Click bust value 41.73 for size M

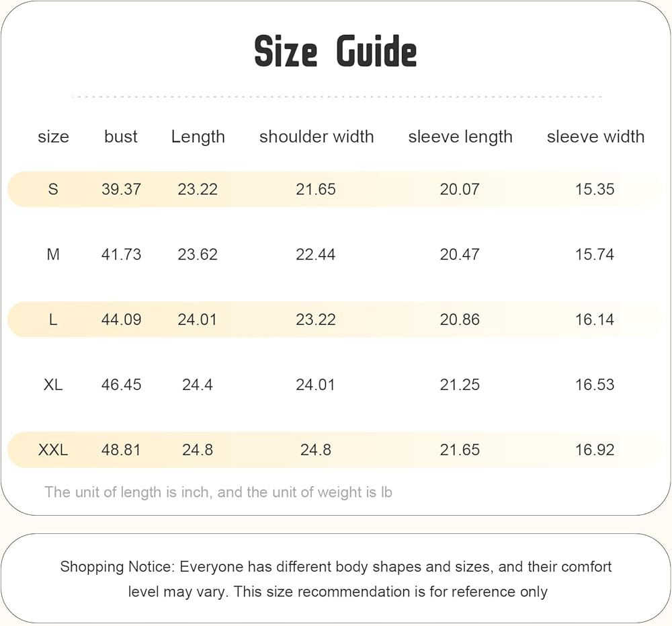121,254
